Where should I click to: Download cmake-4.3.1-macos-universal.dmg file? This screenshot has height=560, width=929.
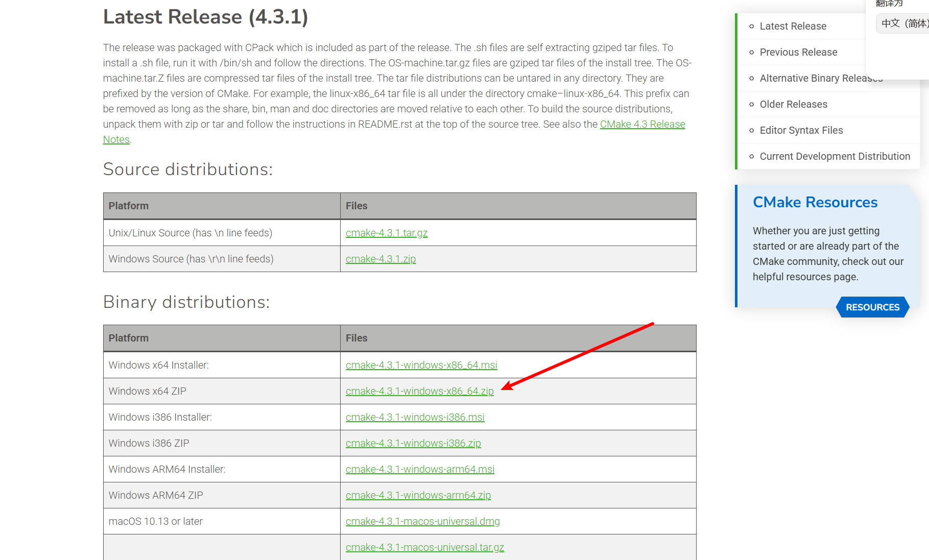pyautogui.click(x=422, y=521)
